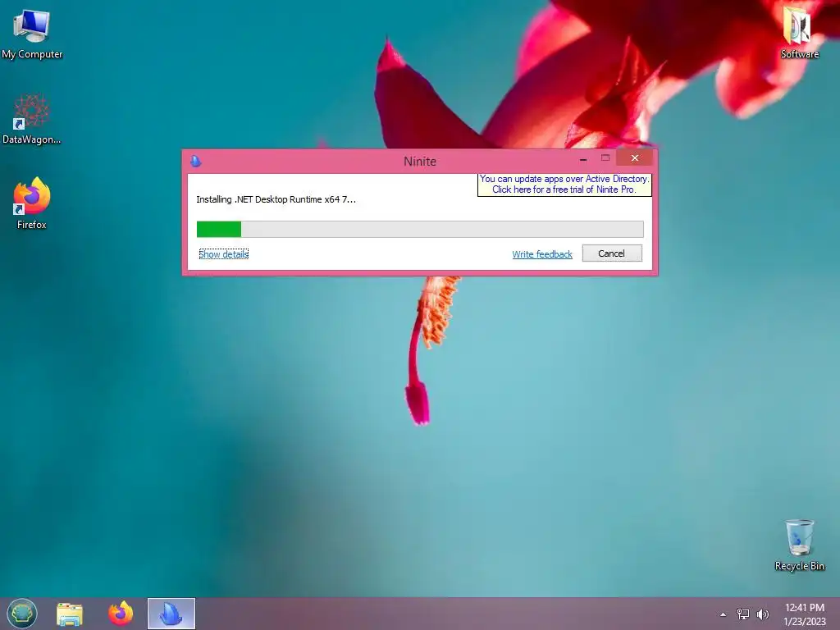
Task: Show hidden tray icons arrow
Action: pos(724,614)
